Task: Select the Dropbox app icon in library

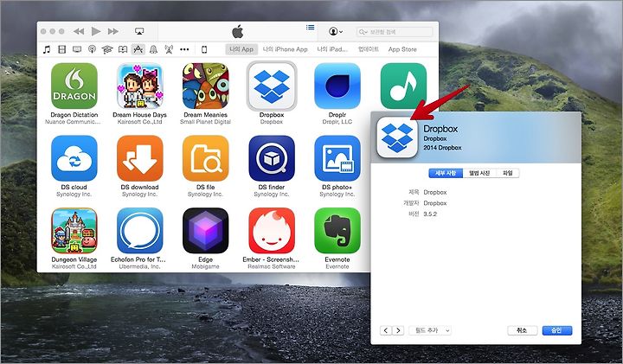Action: point(272,86)
